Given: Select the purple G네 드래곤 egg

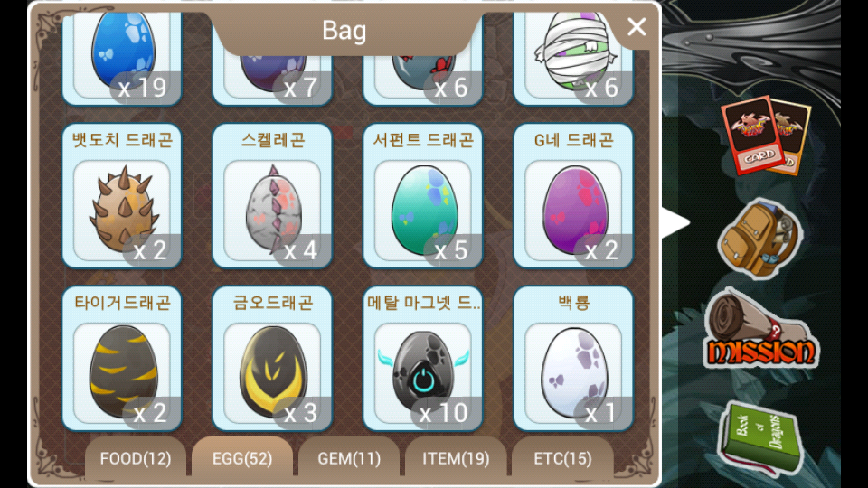Looking at the screenshot, I should pos(573,196).
